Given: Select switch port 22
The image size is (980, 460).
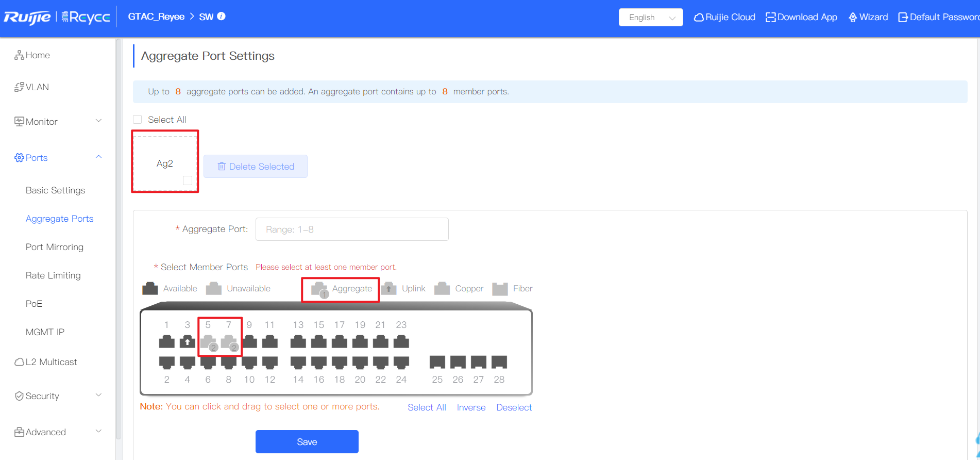Looking at the screenshot, I should (381, 363).
